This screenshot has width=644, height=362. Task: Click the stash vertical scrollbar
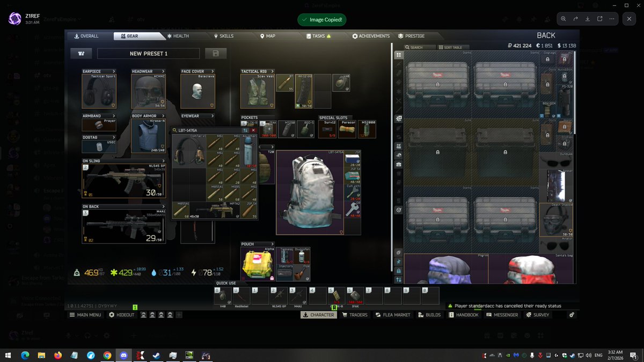click(575, 94)
